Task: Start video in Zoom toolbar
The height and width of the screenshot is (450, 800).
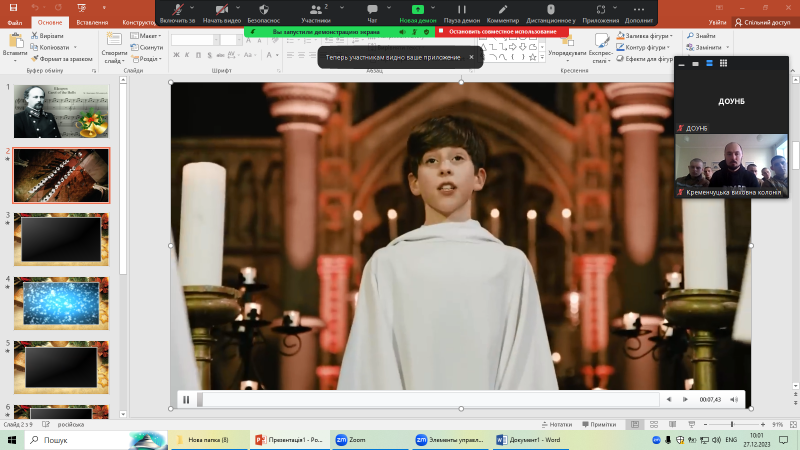Action: coord(221,13)
